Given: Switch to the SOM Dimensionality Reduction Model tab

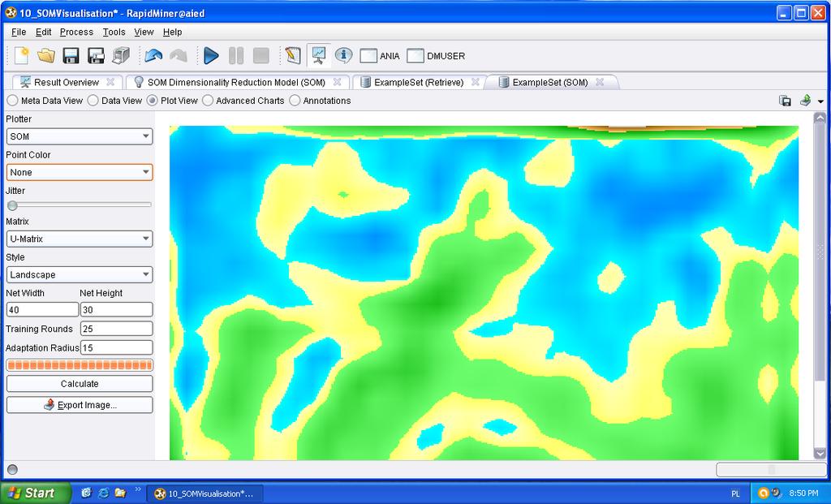Looking at the screenshot, I should coord(236,82).
